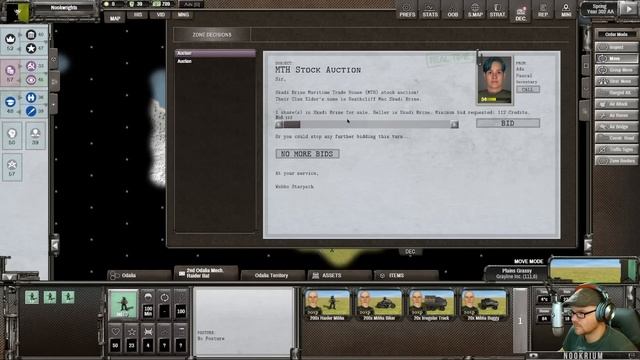Select the 200x Militia Biker troop card
The height and width of the screenshot is (360, 640).
tap(379, 305)
